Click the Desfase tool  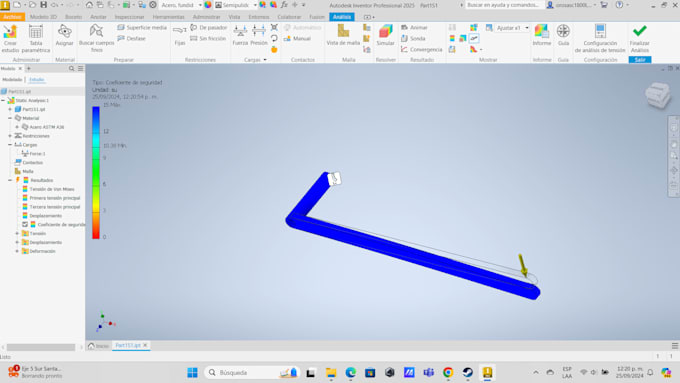132,39
